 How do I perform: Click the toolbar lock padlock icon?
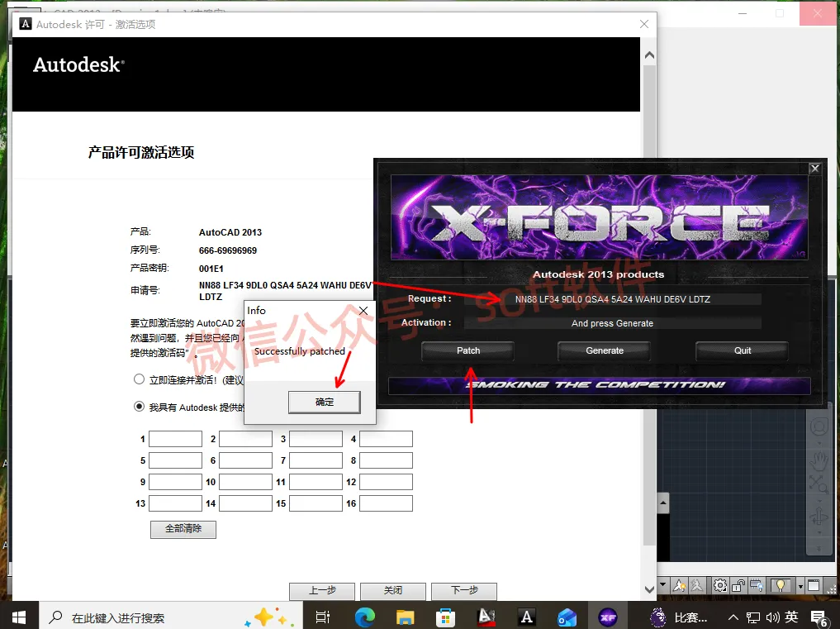[738, 585]
